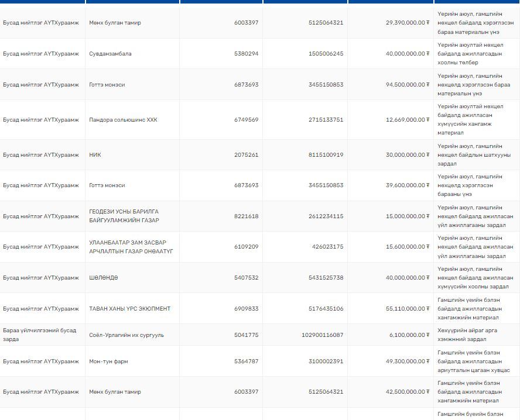Click the Пандора сольюшинс ХХК supplier cell
Viewport: 520px width, 420px height.
(x=123, y=120)
